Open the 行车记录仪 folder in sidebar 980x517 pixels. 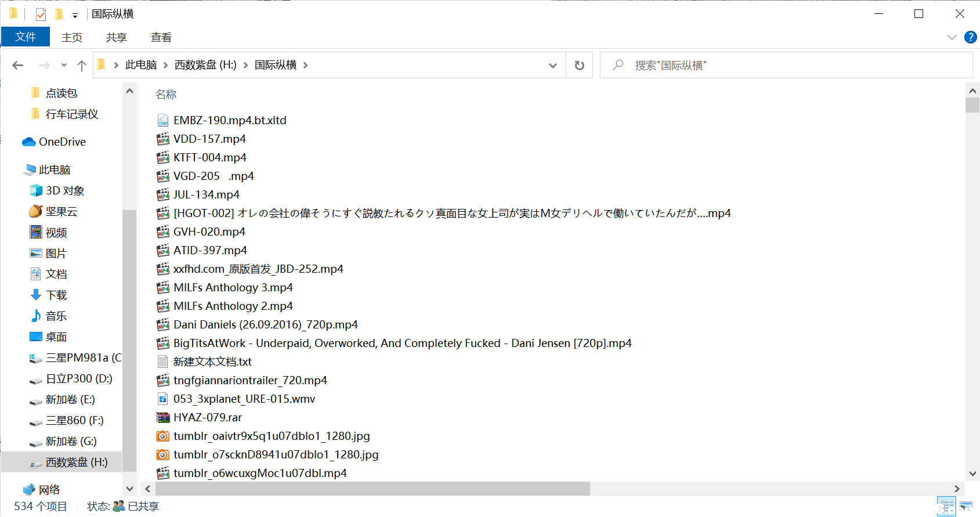[x=72, y=114]
